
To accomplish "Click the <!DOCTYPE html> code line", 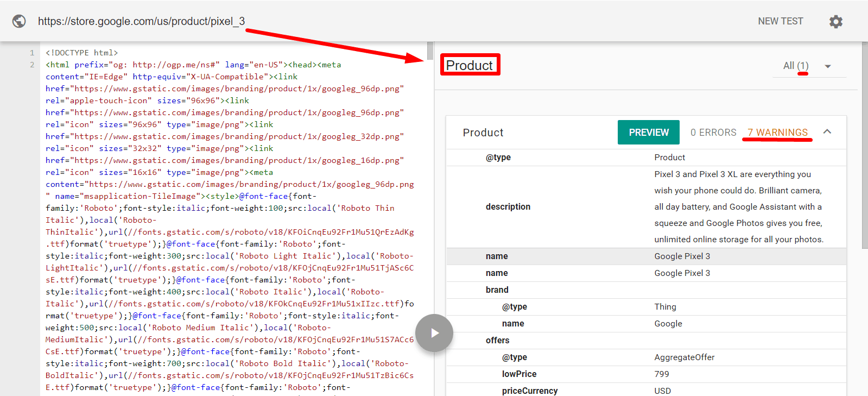I will point(82,53).
